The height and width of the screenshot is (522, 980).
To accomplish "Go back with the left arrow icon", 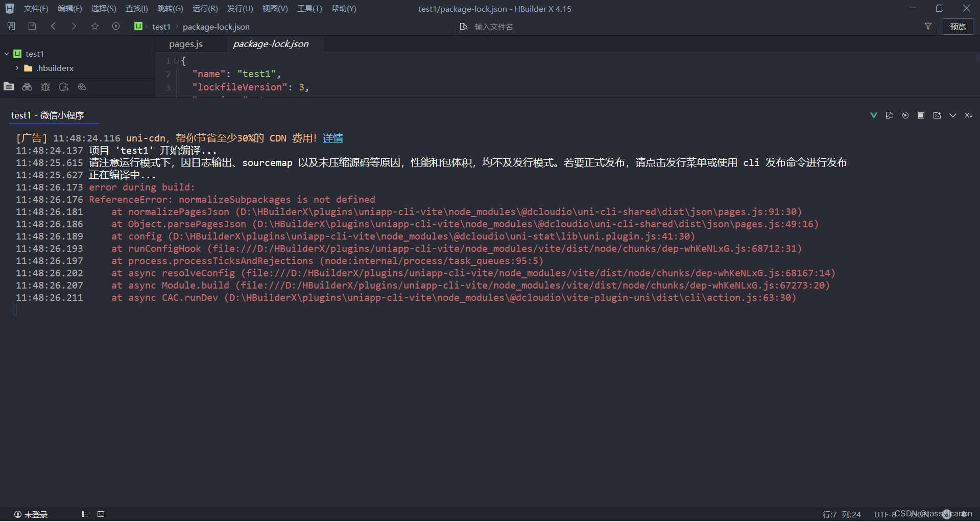I will tap(53, 26).
